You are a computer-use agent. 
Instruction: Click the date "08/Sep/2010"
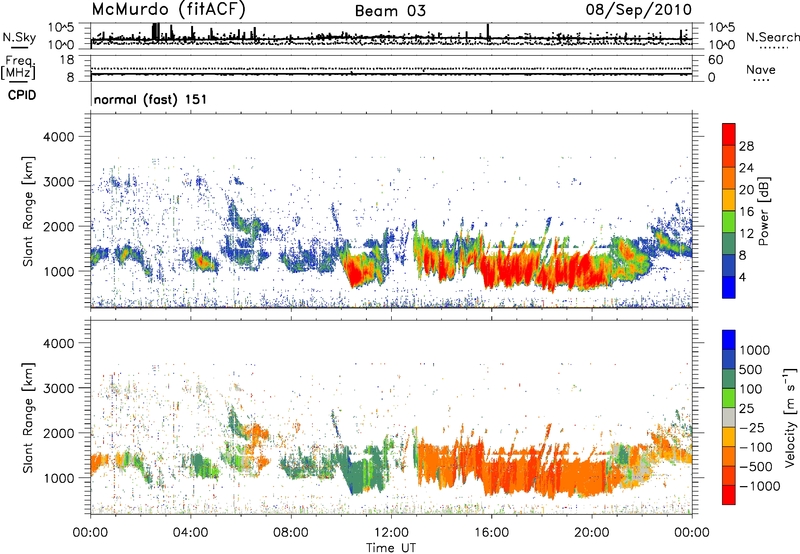coord(638,10)
